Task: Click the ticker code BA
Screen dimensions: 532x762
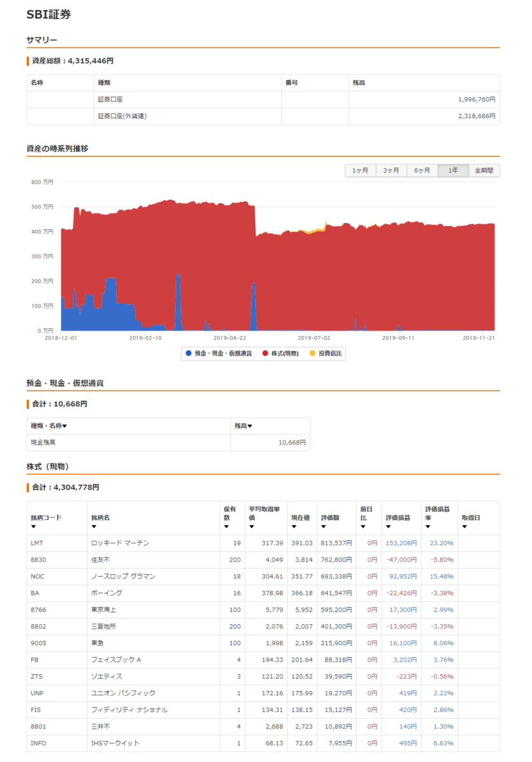Action: (34, 593)
